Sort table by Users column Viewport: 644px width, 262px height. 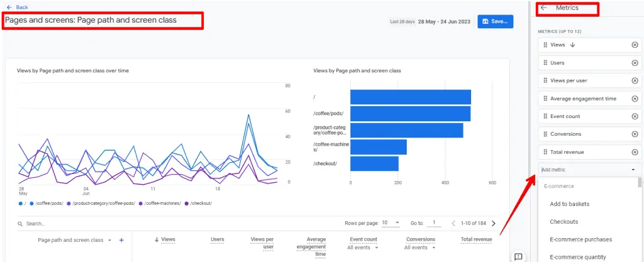click(217, 239)
